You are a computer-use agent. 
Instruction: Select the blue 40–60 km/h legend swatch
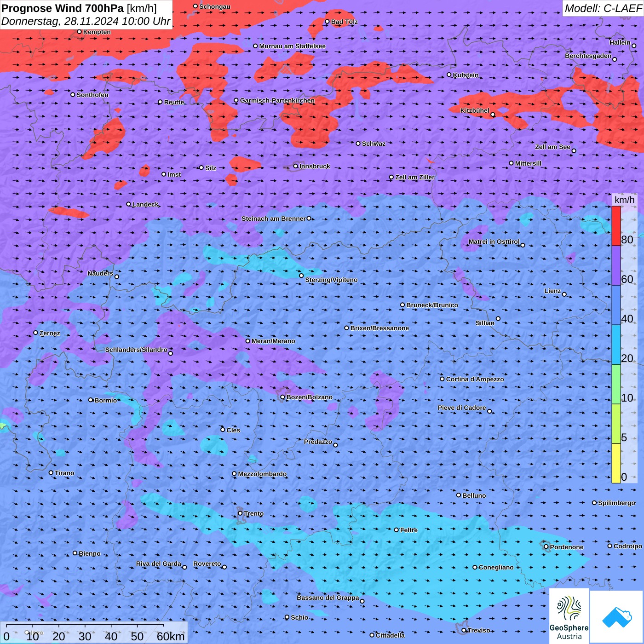tap(616, 305)
